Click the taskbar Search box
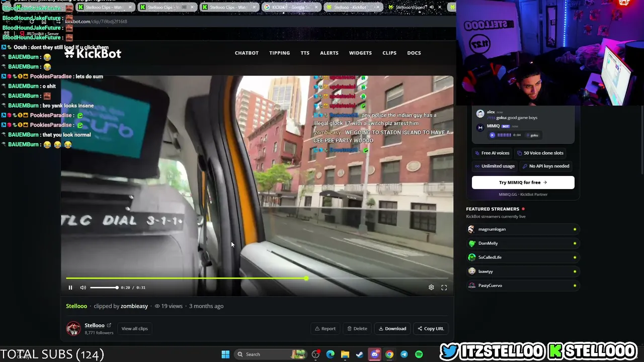The height and width of the screenshot is (362, 644). 272,354
